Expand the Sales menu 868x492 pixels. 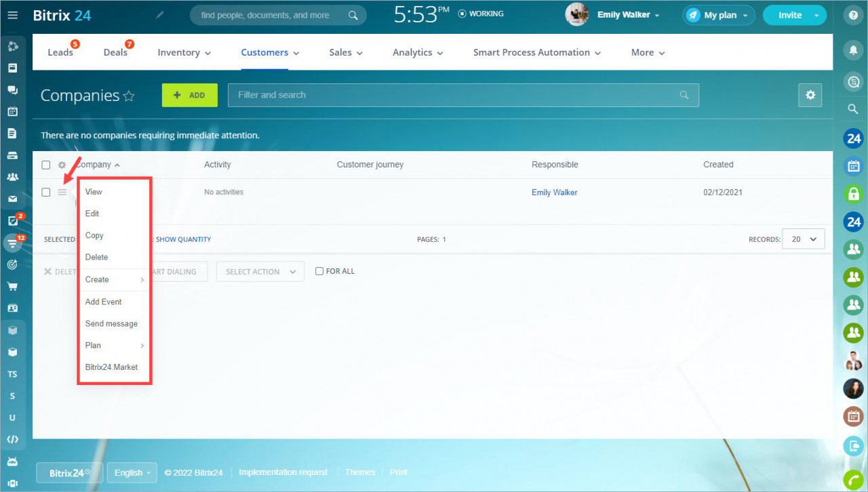point(346,52)
